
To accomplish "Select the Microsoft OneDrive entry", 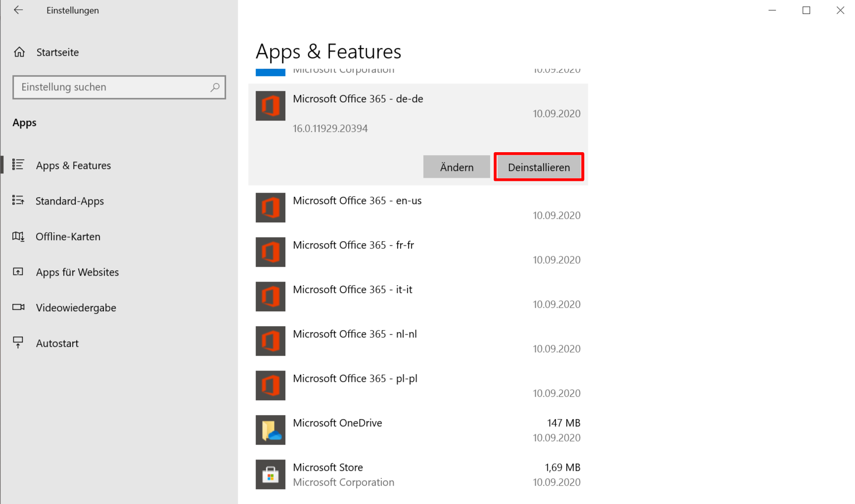I will tap(418, 430).
